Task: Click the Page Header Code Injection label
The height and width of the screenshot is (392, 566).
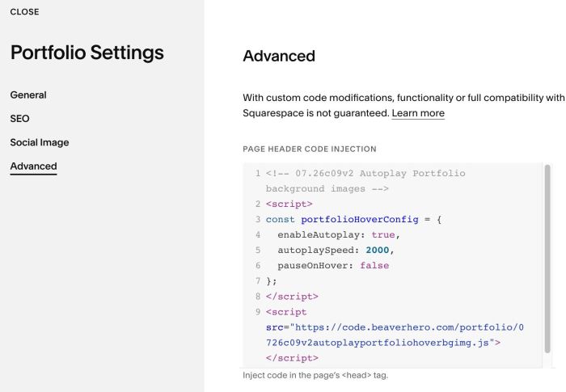Action: tap(310, 149)
